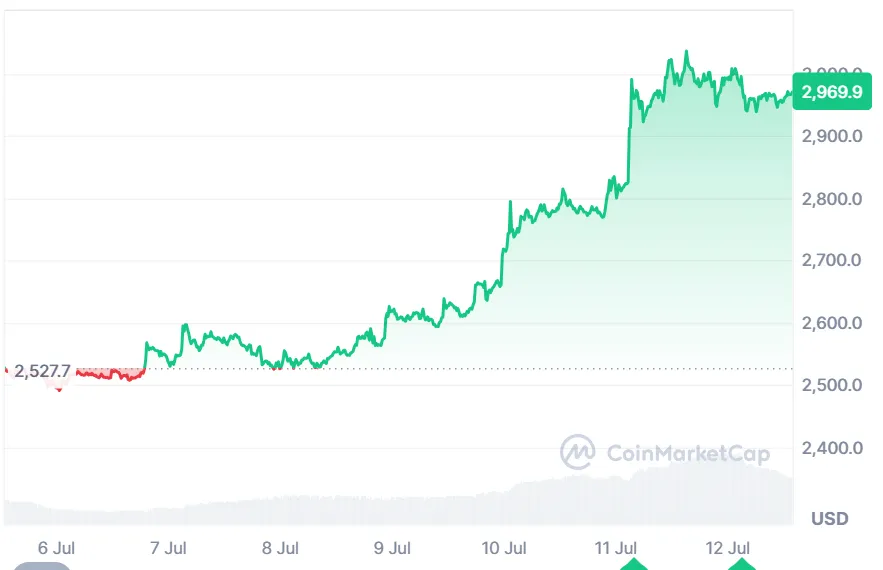Click the 2,400.0 price axis label
The width and height of the screenshot is (883, 570).
pos(832,448)
